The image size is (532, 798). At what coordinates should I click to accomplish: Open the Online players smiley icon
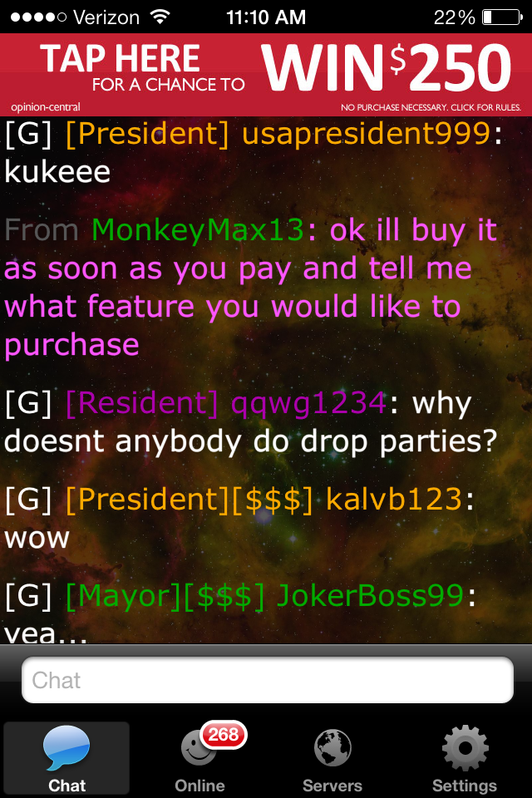(199, 749)
